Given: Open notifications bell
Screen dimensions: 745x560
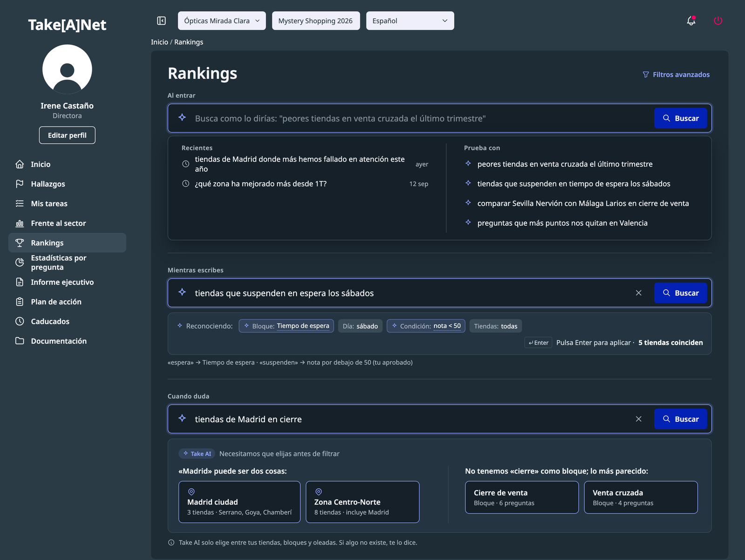Looking at the screenshot, I should pyautogui.click(x=691, y=20).
